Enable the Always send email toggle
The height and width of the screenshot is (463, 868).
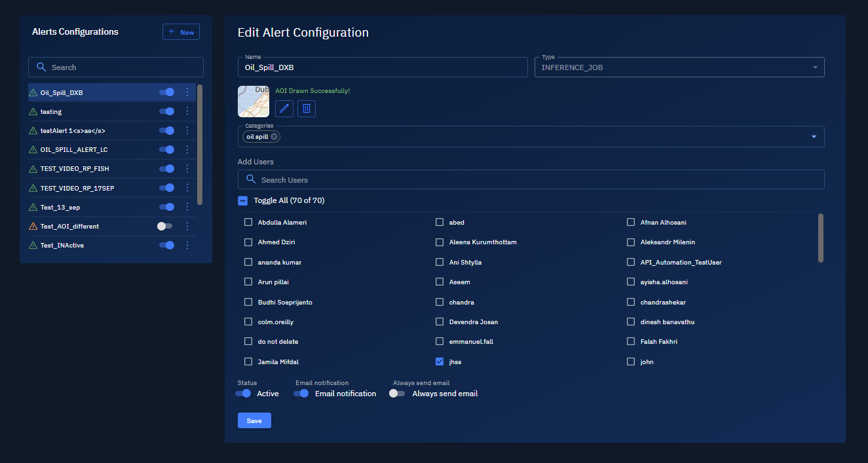point(397,394)
